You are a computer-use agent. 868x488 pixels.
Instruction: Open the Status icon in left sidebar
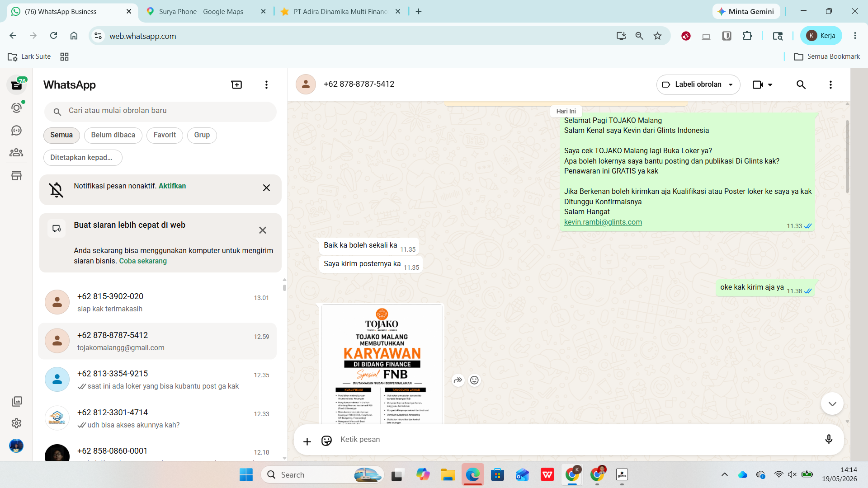coord(17,108)
